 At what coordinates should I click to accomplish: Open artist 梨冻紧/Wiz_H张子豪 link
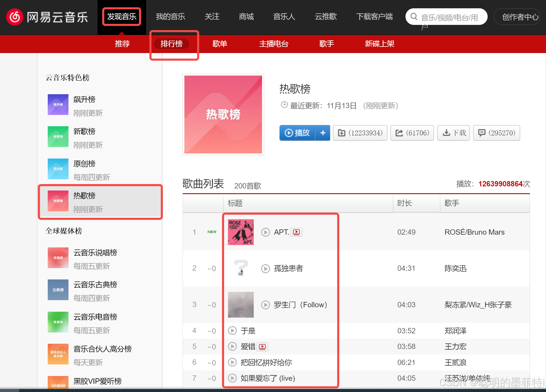(x=478, y=305)
